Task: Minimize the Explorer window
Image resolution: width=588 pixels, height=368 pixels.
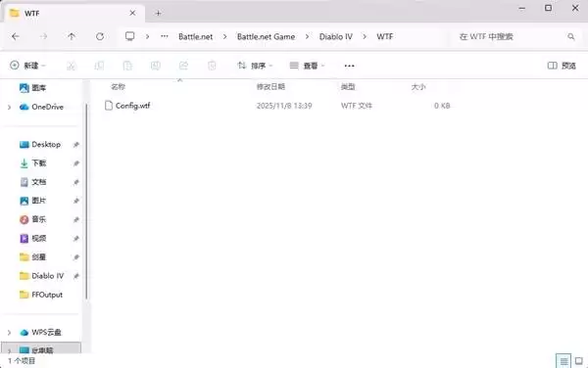Action: [x=521, y=8]
